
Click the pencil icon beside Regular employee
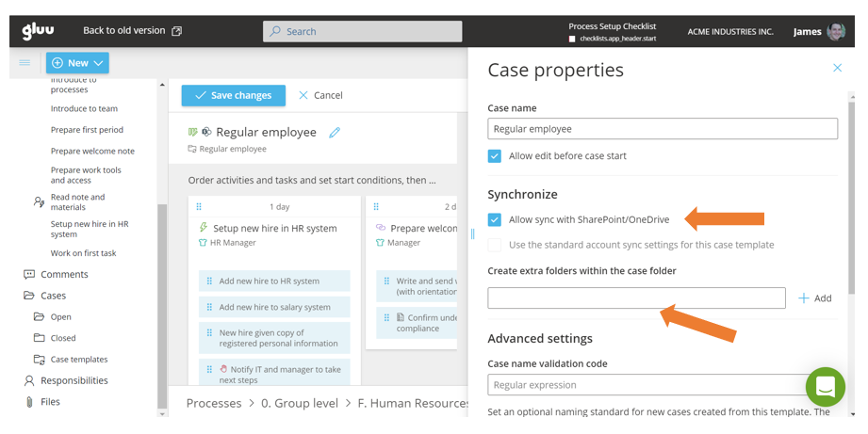click(335, 133)
